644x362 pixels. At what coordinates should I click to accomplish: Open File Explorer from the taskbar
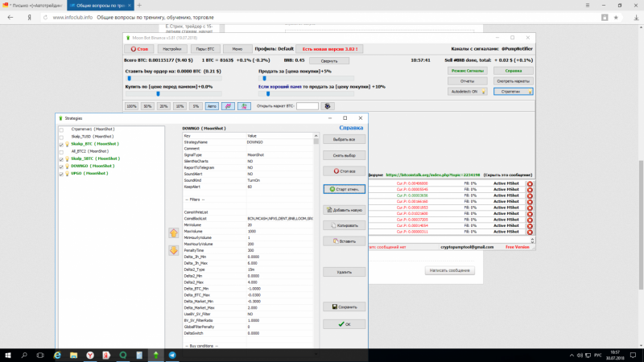coord(73,355)
